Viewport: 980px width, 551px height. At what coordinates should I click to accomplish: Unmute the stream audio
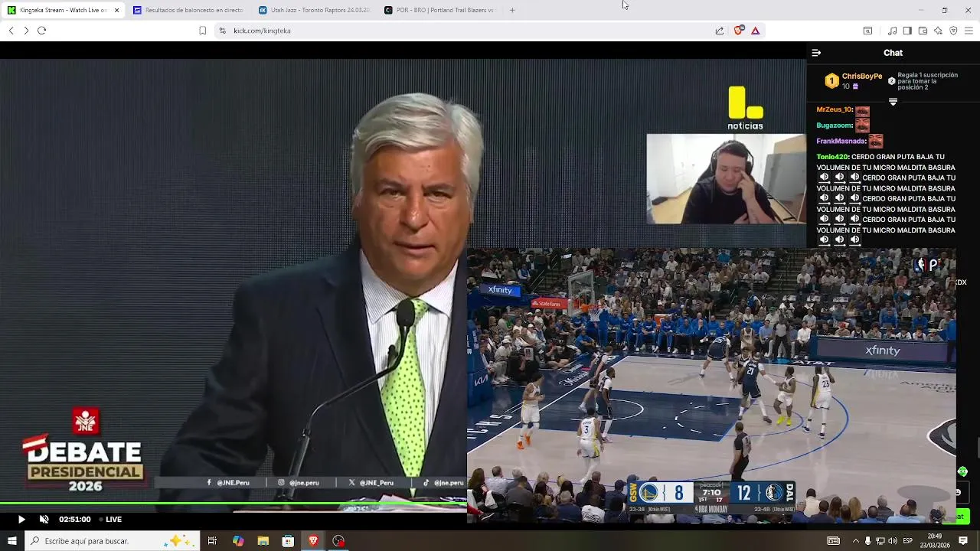[x=44, y=519]
